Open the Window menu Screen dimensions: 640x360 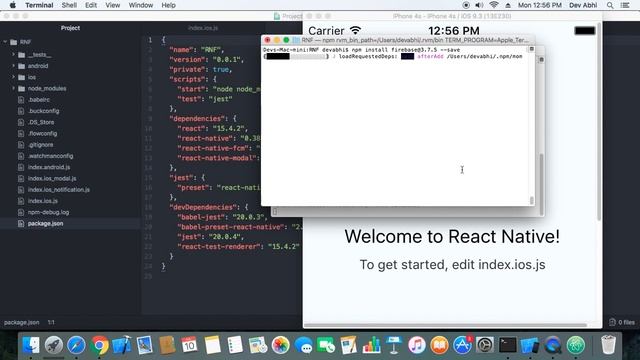(140, 5)
